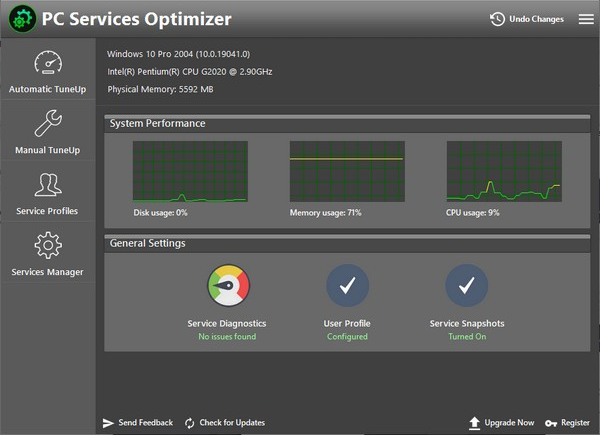This screenshot has height=436, width=600.
Task: Click Check for Updates link
Action: point(232,423)
